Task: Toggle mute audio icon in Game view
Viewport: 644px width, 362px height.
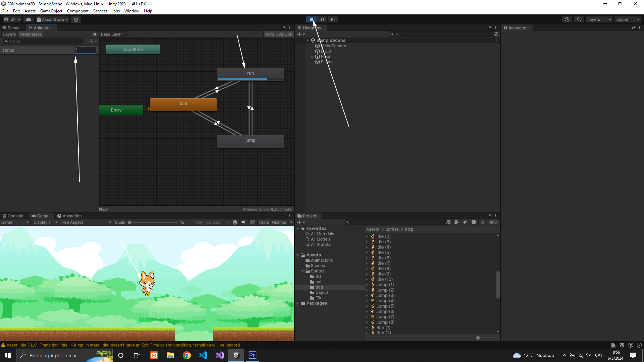Action: pos(244,222)
